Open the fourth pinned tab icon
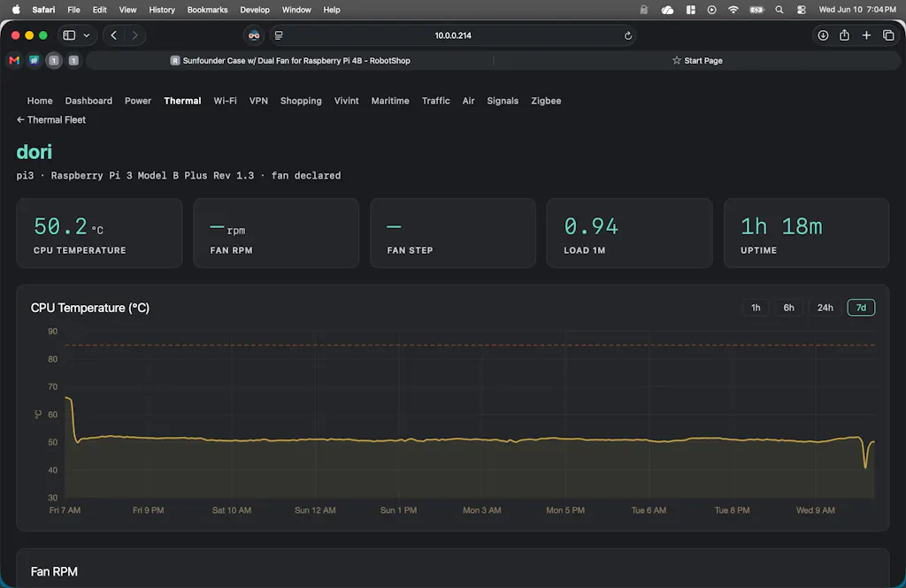Viewport: 906px width, 588px height. (73, 60)
